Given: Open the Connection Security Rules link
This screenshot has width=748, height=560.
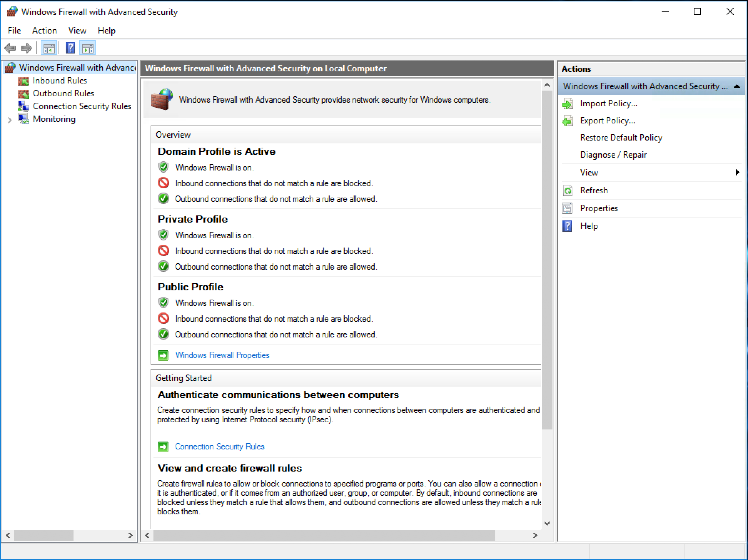Looking at the screenshot, I should click(x=219, y=447).
